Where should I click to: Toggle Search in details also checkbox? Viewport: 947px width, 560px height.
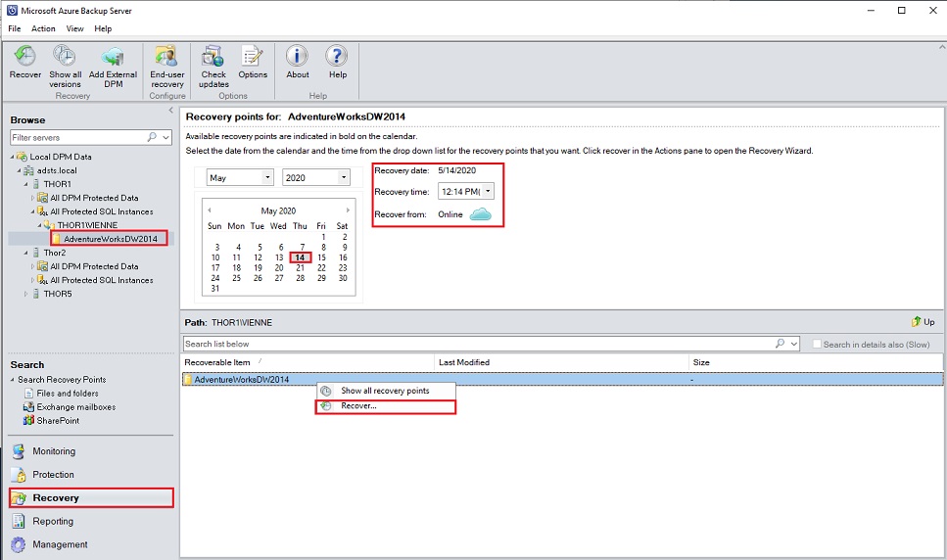pyautogui.click(x=817, y=344)
